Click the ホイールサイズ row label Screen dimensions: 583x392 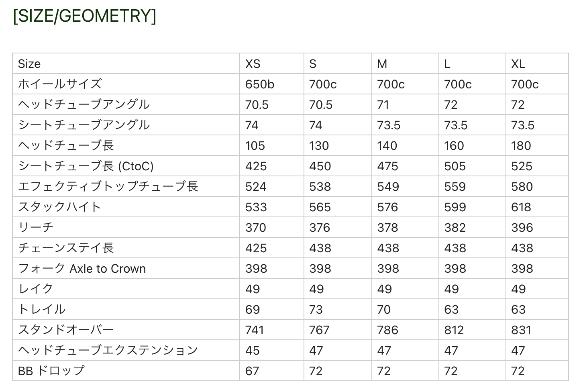pos(60,84)
